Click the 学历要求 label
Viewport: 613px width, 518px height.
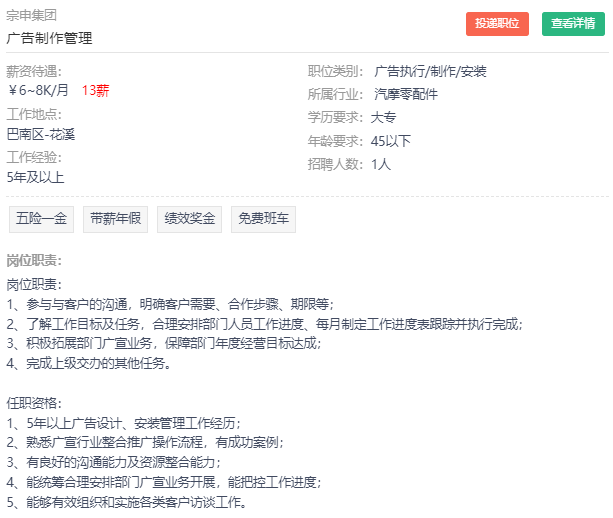point(335,118)
